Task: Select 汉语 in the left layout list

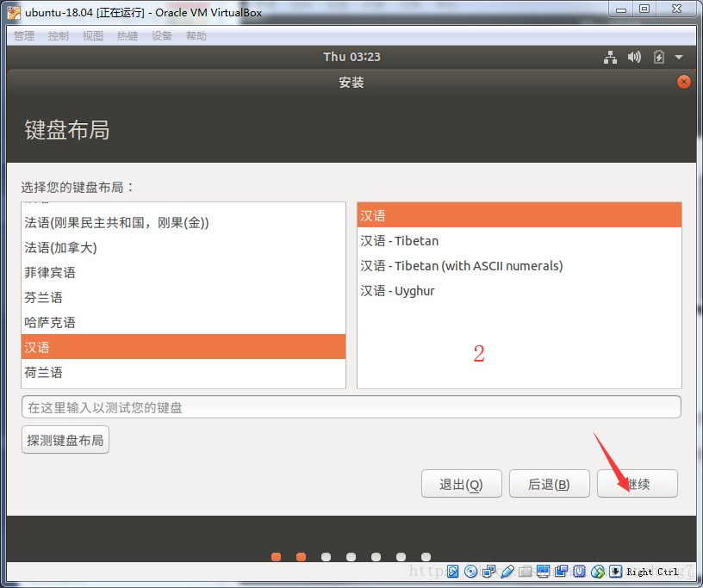Action: (x=184, y=347)
